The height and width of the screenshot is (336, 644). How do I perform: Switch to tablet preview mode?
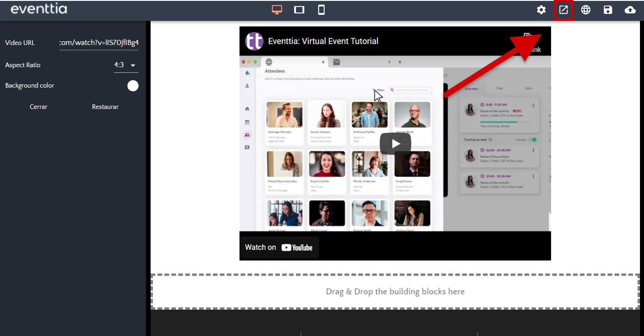(299, 10)
